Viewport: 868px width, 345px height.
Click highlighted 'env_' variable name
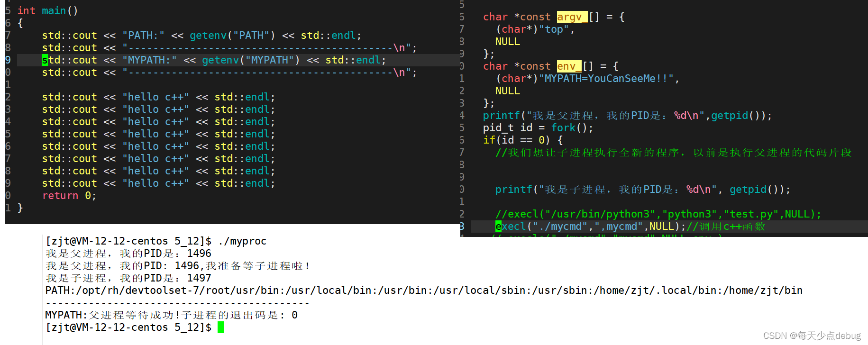coord(569,66)
